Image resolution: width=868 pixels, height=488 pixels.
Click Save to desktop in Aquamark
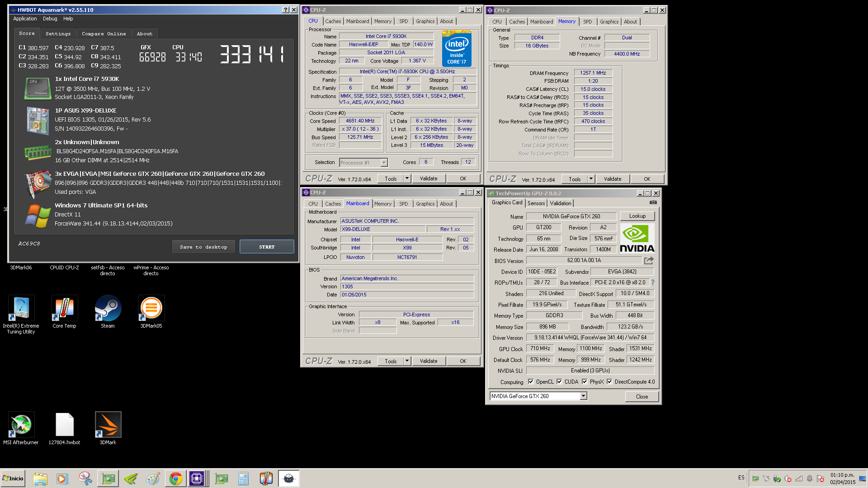(203, 247)
